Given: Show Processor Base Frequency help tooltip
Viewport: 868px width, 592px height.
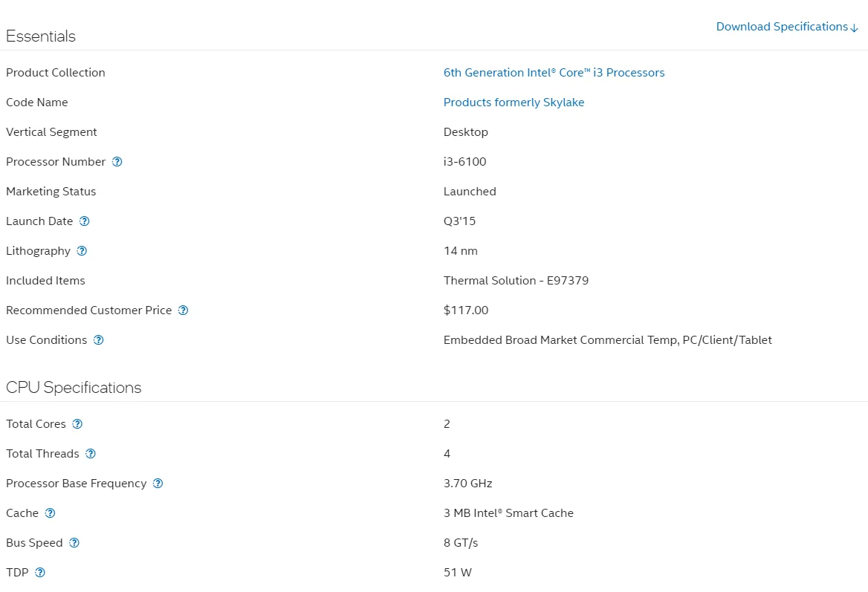Looking at the screenshot, I should [158, 484].
